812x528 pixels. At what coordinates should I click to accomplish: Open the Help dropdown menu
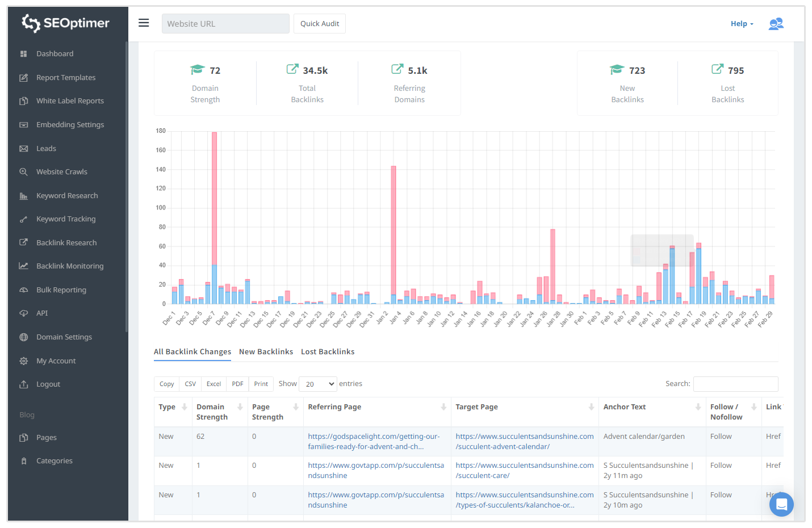[742, 24]
